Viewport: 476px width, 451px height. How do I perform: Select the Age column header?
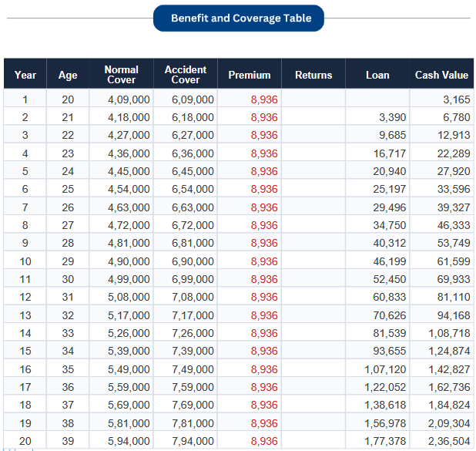tap(68, 75)
